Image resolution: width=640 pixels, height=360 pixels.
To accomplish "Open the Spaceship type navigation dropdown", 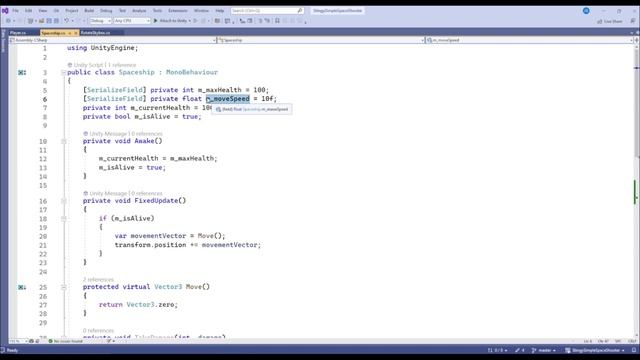I will tap(321, 40).
